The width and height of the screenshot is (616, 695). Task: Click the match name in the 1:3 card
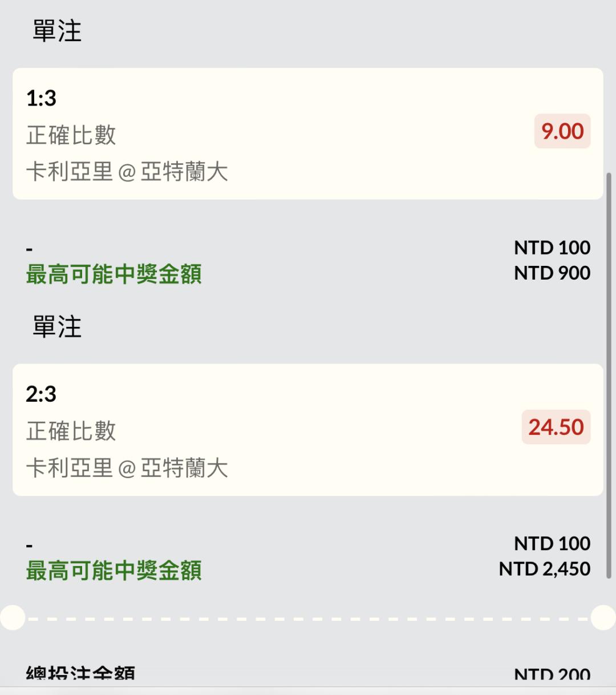pos(127,172)
